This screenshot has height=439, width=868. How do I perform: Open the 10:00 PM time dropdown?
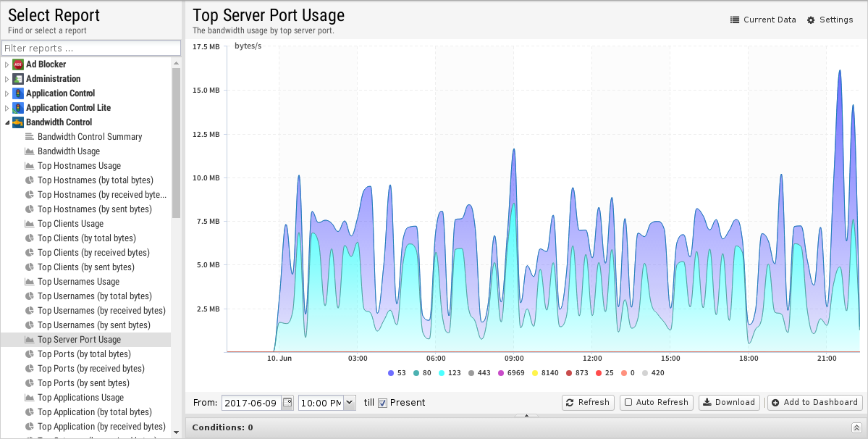pyautogui.click(x=350, y=403)
